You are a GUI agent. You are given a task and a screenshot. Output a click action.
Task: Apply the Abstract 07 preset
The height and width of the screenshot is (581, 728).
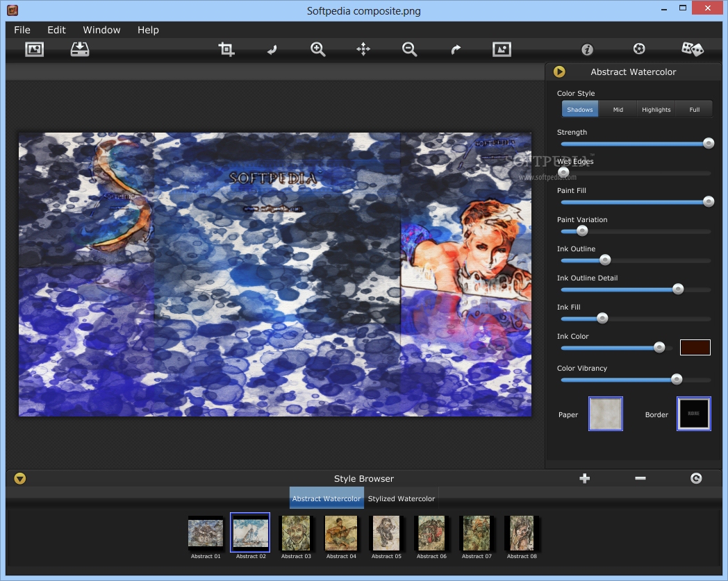click(477, 532)
